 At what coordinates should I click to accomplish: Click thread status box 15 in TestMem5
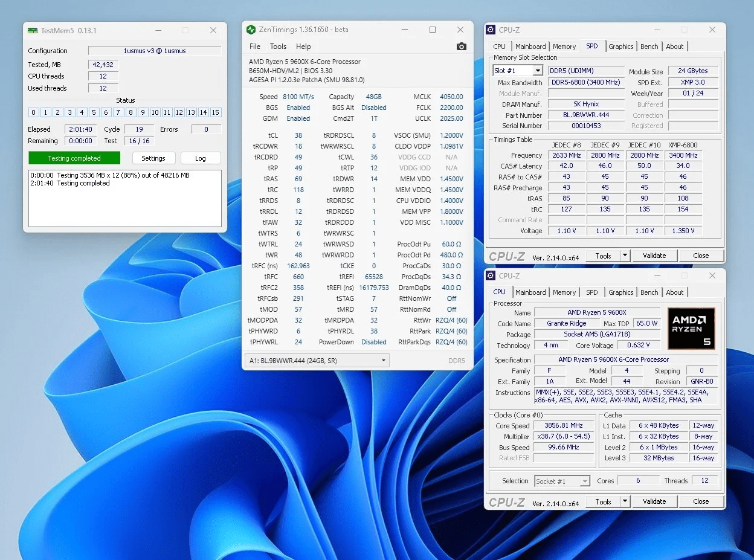click(x=216, y=112)
